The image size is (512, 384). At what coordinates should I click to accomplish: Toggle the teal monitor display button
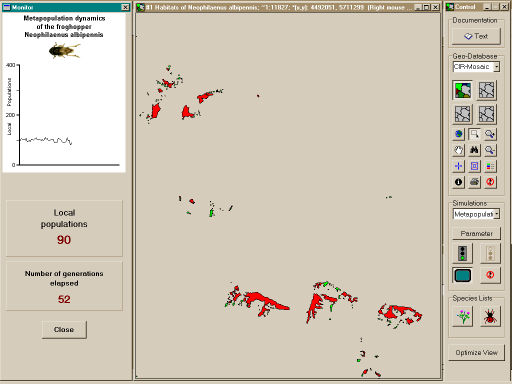pos(462,275)
